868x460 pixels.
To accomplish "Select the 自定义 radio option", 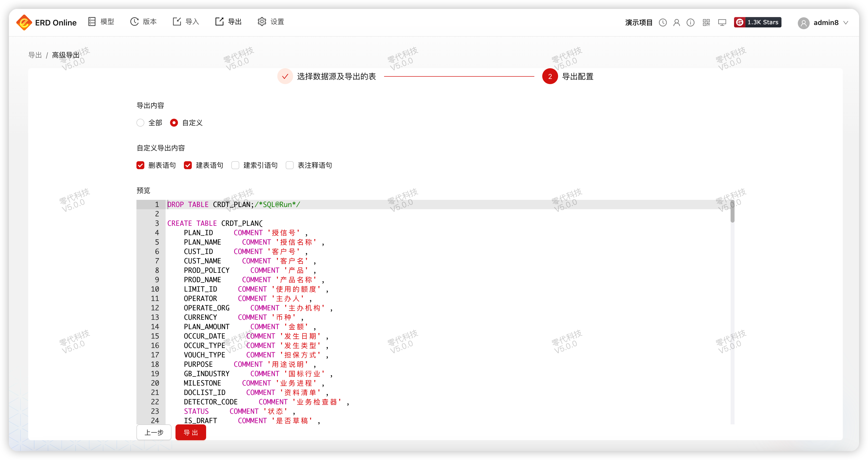I will point(174,123).
